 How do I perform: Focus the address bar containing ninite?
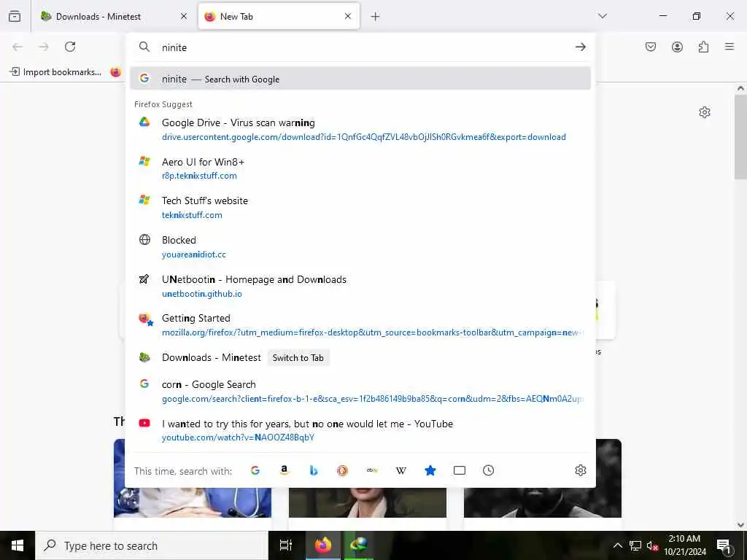pos(360,47)
